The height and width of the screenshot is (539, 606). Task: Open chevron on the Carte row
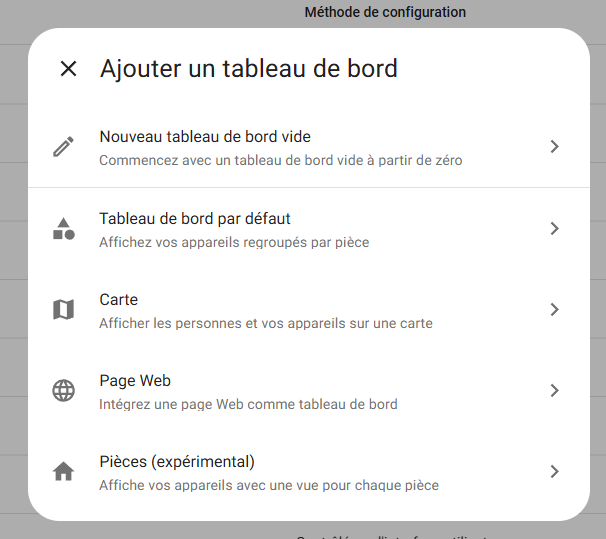pyautogui.click(x=555, y=309)
